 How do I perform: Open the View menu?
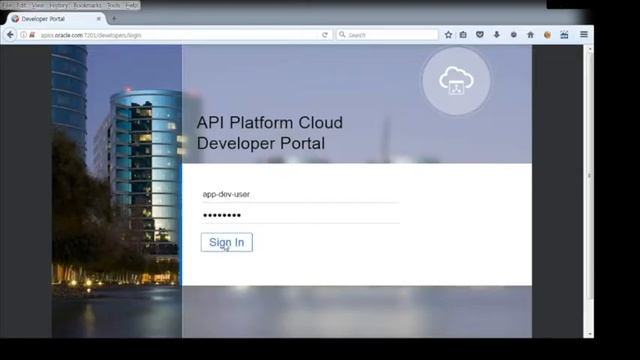coord(38,5)
